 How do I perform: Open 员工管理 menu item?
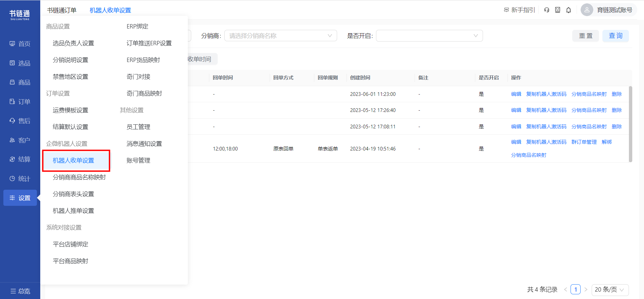139,127
